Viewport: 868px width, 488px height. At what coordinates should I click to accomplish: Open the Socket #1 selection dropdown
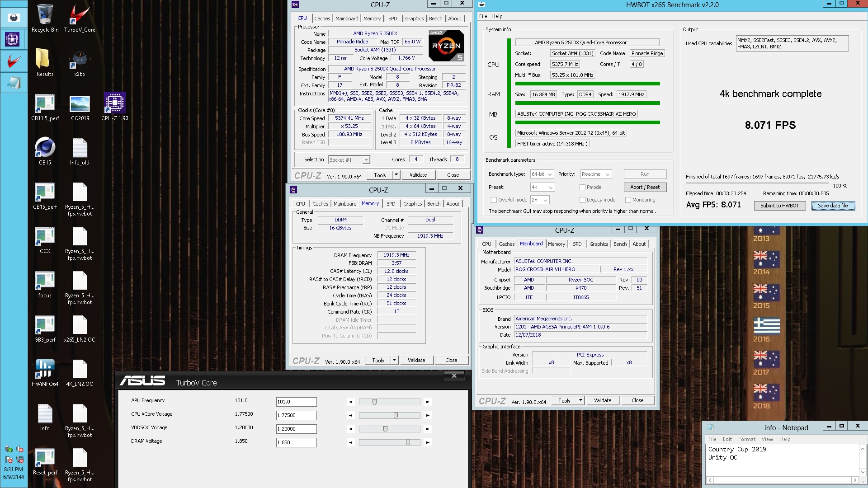pos(349,160)
